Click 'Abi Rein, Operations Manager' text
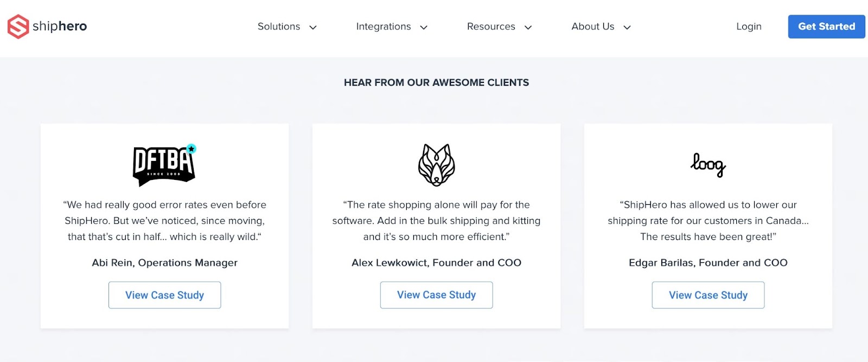Viewport: 868px width, 362px height. pyautogui.click(x=164, y=263)
